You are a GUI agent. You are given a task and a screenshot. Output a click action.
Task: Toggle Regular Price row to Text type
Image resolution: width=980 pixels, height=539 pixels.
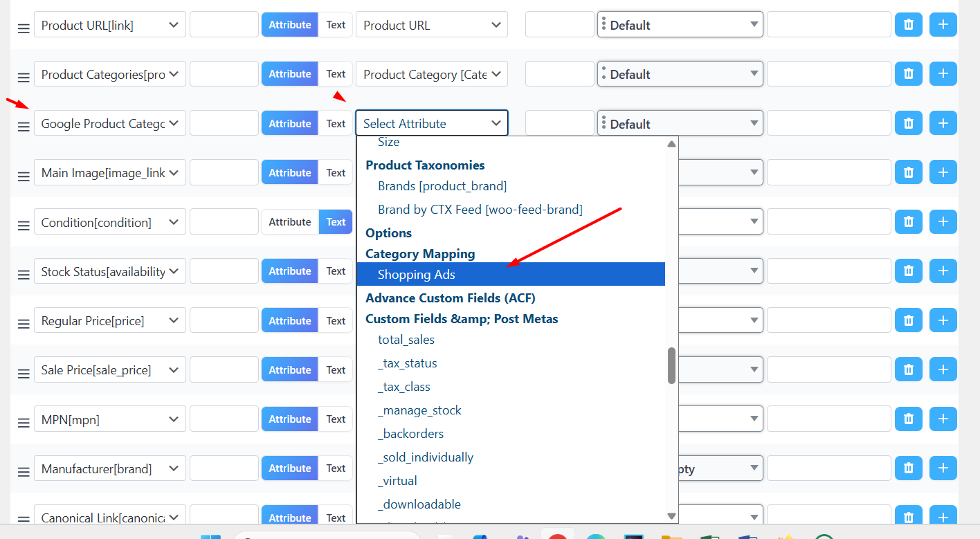pos(336,321)
